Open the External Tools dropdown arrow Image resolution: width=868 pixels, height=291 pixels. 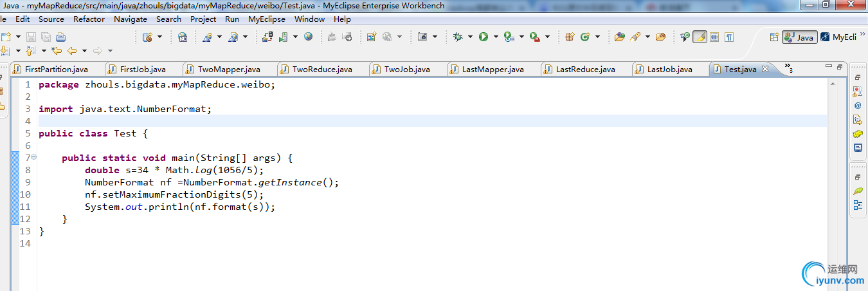(x=547, y=37)
